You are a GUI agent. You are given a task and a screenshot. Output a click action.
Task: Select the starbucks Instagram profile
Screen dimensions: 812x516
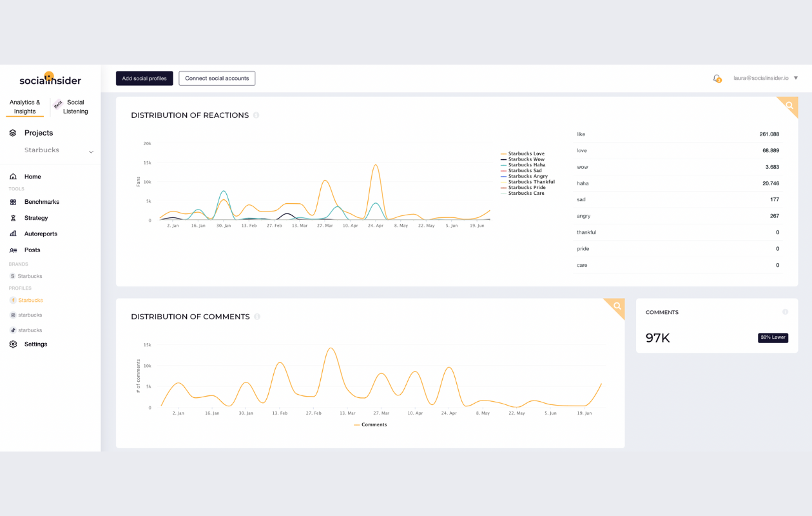pos(30,315)
